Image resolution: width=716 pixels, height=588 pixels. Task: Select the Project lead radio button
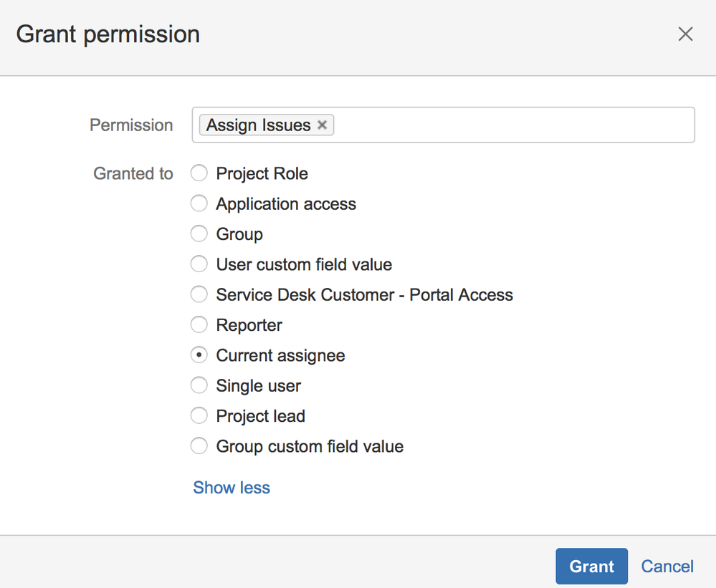[x=199, y=415]
